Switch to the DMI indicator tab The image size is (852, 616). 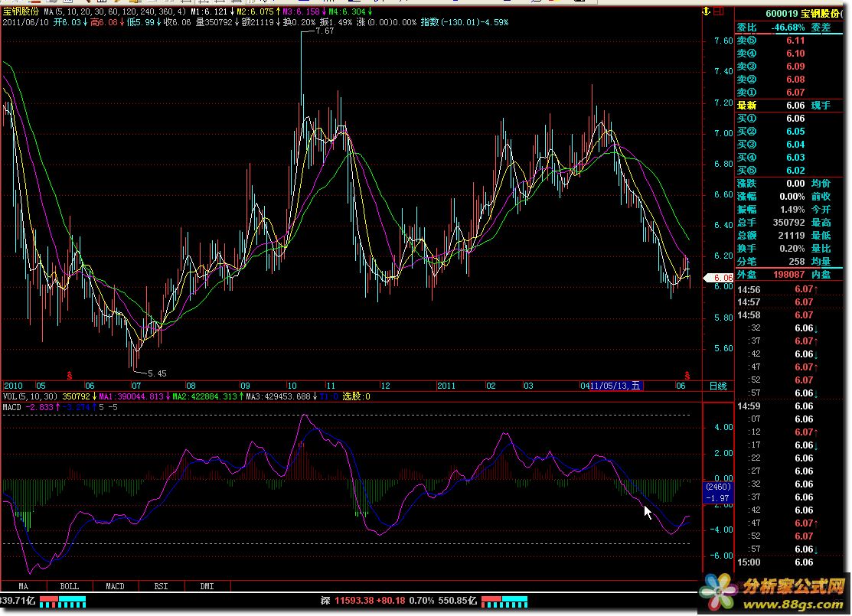[207, 586]
